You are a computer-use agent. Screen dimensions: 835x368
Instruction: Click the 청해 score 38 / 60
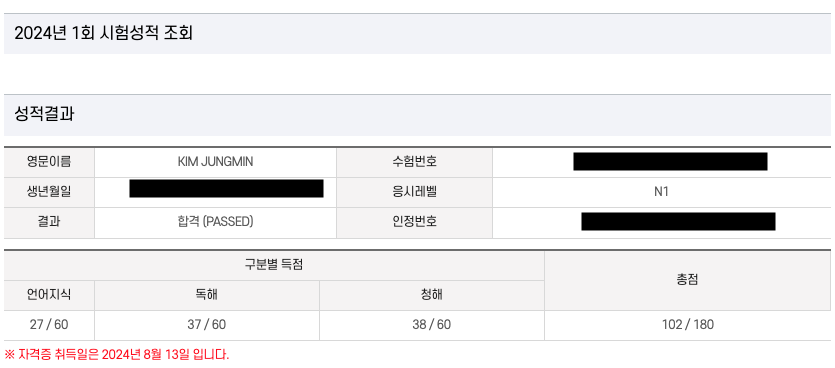(x=431, y=325)
